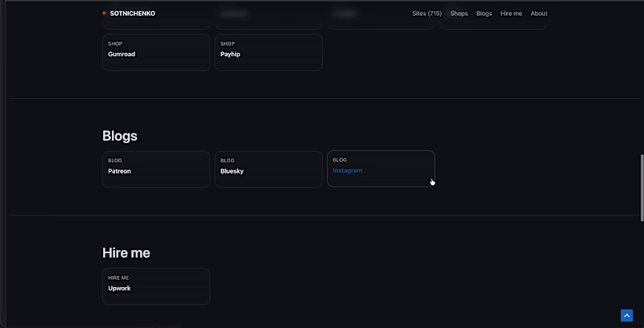Click the page's vertical scrollbar thumb
Screen dimensions: 644x328
tap(642, 188)
